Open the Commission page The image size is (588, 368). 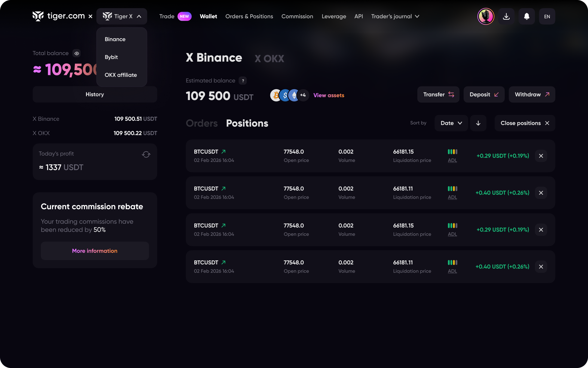pos(297,16)
